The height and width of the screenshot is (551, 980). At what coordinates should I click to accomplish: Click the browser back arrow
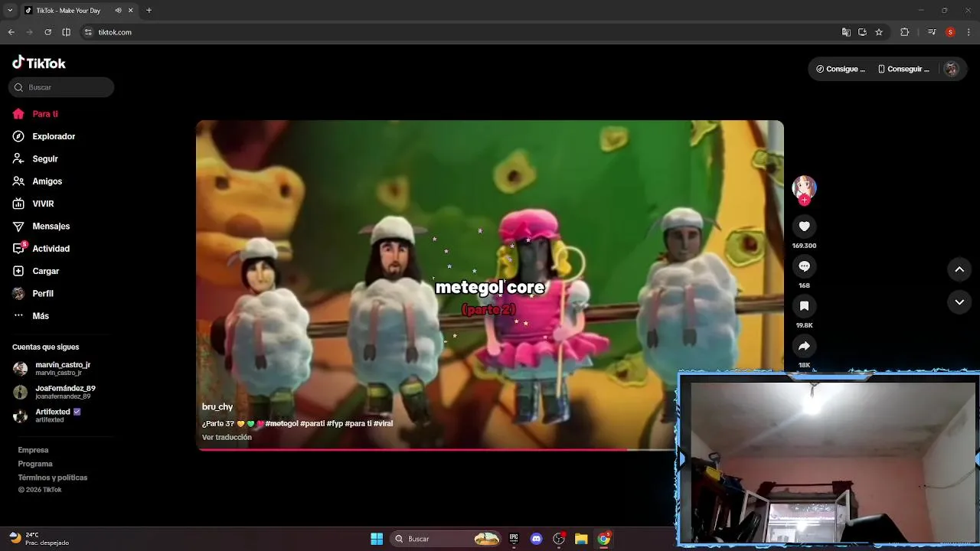(x=11, y=32)
